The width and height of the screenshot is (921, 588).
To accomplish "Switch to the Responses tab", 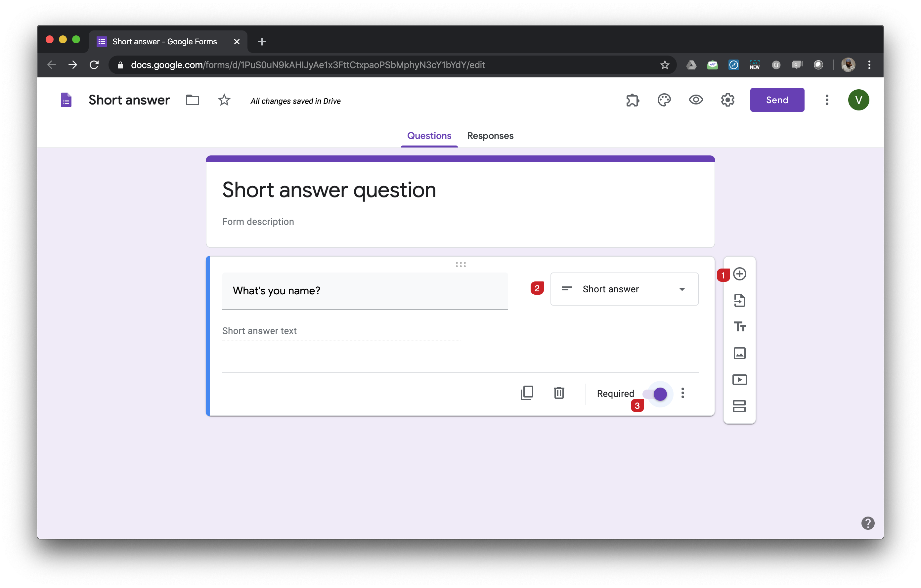I will point(491,136).
